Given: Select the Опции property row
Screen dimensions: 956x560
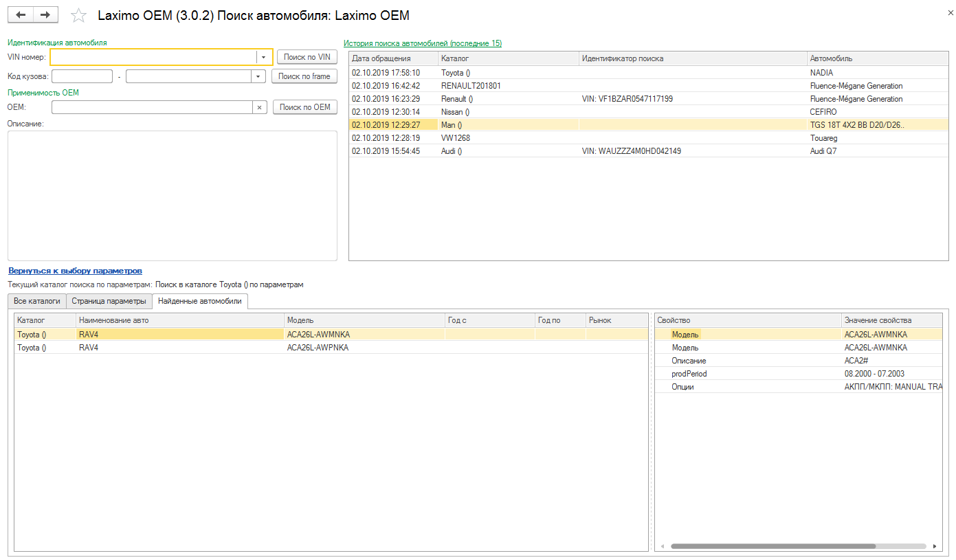Looking at the screenshot, I should pos(799,387).
